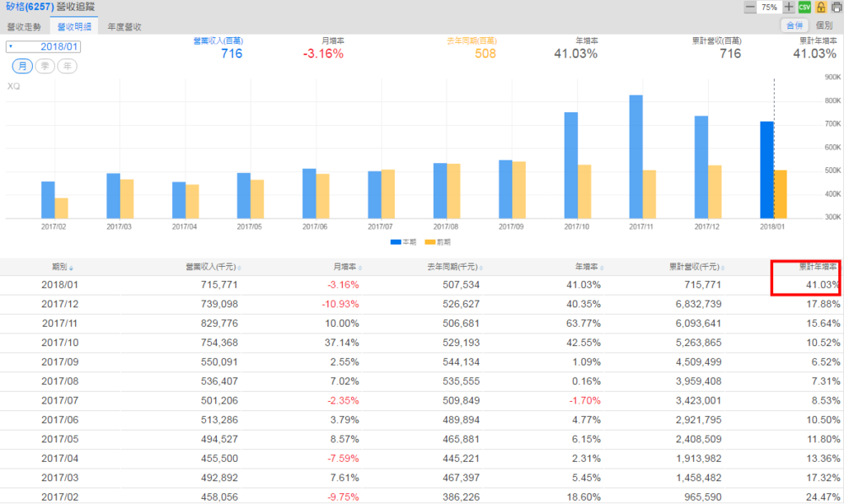Image resolution: width=844 pixels, height=504 pixels.
Task: Export data via the green CSV icon
Action: [x=804, y=7]
